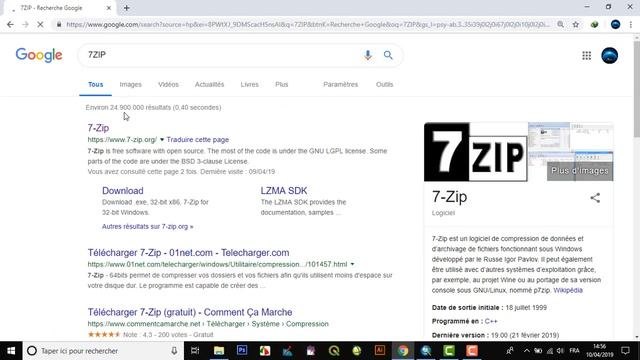Screen dimensions: 640x360
Task: Click the browser forward arrow
Action: coord(25,24)
